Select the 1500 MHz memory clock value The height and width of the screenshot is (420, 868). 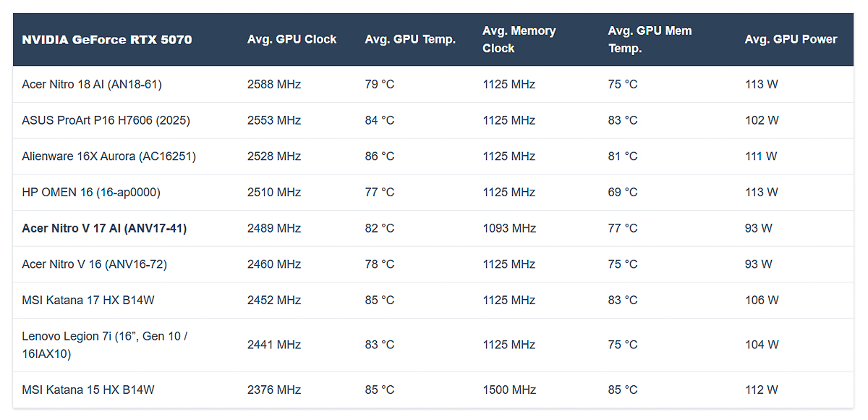click(x=509, y=390)
